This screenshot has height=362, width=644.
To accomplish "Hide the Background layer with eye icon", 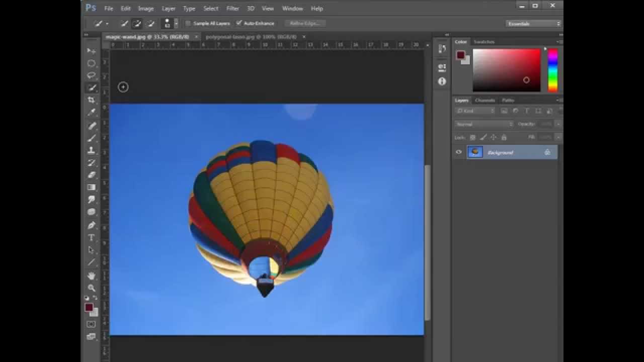I will point(458,152).
